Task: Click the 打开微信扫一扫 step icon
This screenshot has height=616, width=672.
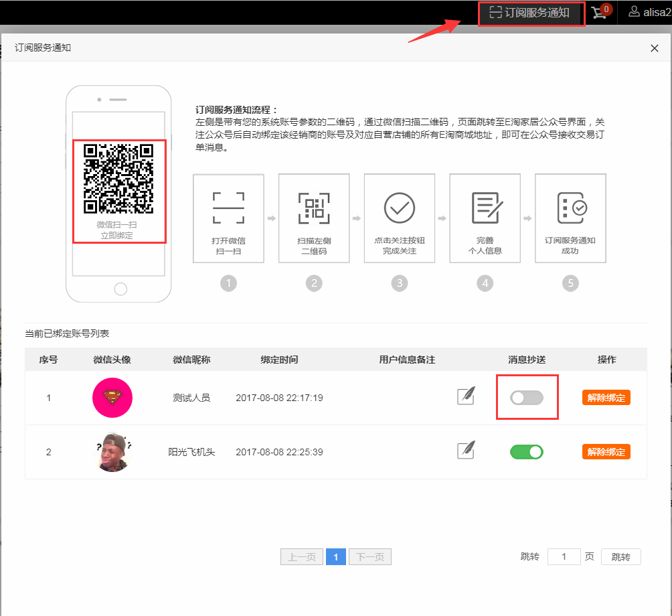Action: 228,208
